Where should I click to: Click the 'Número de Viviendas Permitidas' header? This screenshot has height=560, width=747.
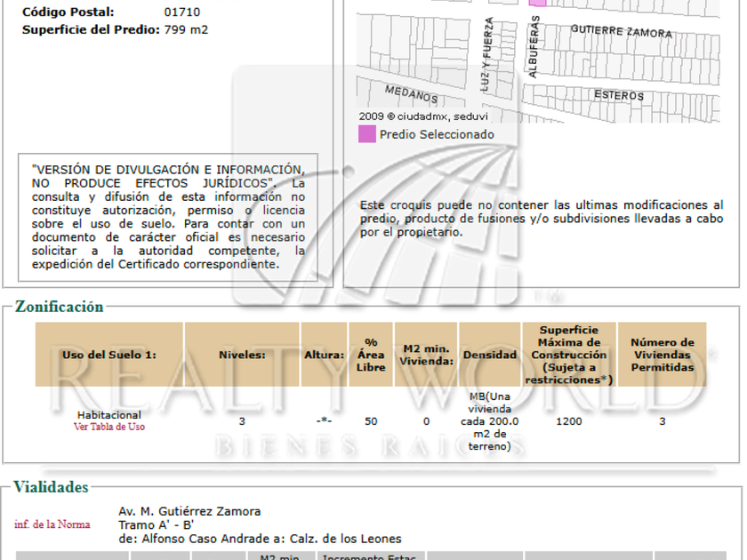[x=662, y=355]
